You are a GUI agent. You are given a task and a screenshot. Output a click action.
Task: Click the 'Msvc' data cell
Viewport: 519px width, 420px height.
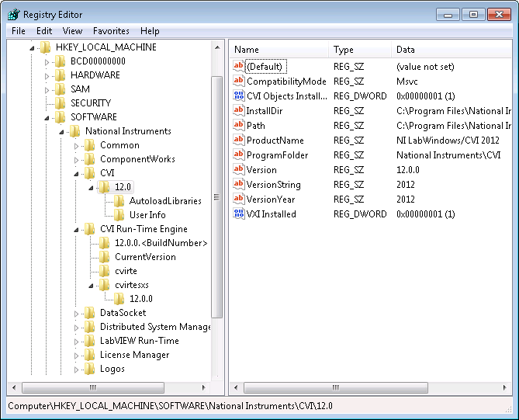click(407, 82)
